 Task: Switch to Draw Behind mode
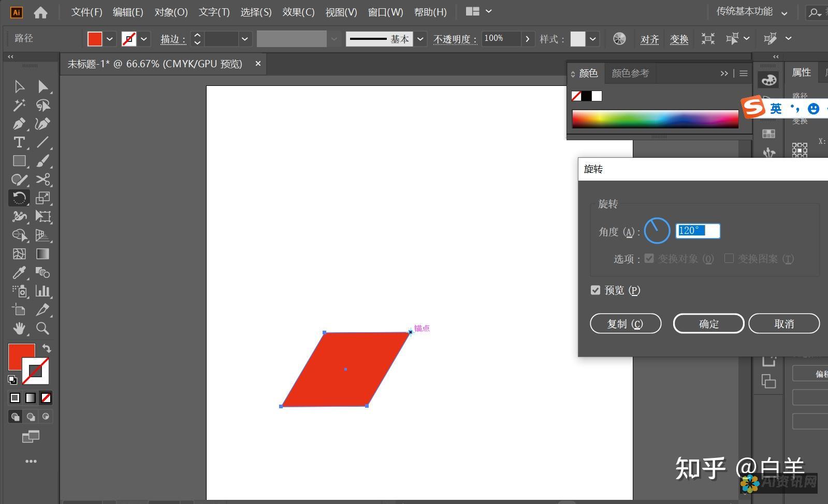31,417
